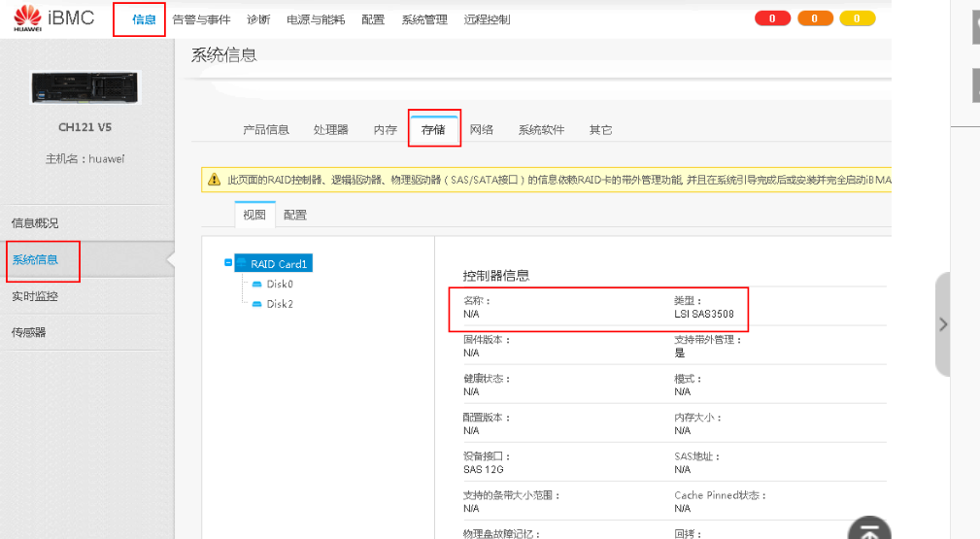Screen dimensions: 980x539
Task: Switch to the 存储 tab
Action: tap(433, 129)
